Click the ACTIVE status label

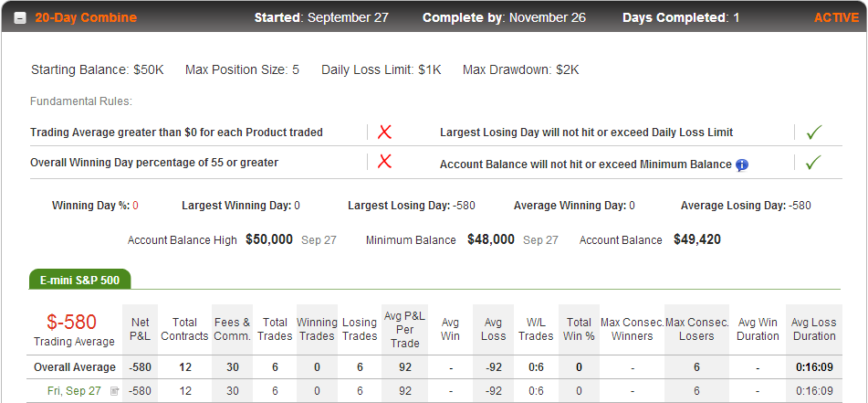836,17
